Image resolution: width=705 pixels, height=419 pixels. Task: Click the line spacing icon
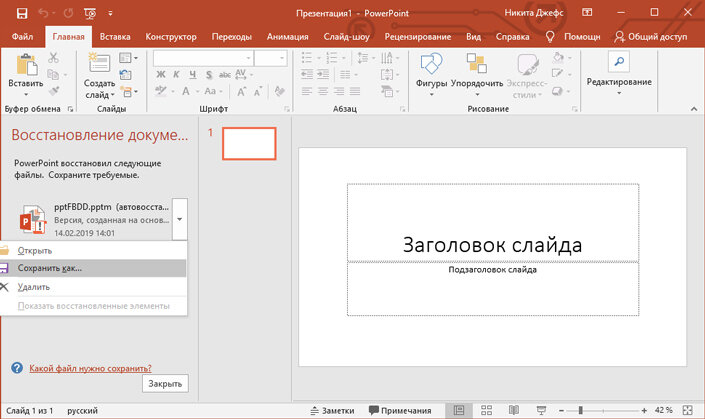point(363,58)
